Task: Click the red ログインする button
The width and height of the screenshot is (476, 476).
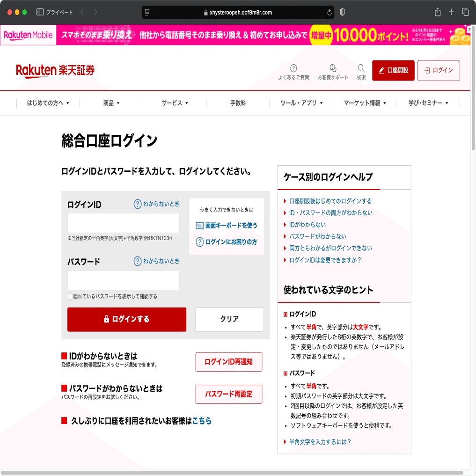Action: click(x=126, y=319)
